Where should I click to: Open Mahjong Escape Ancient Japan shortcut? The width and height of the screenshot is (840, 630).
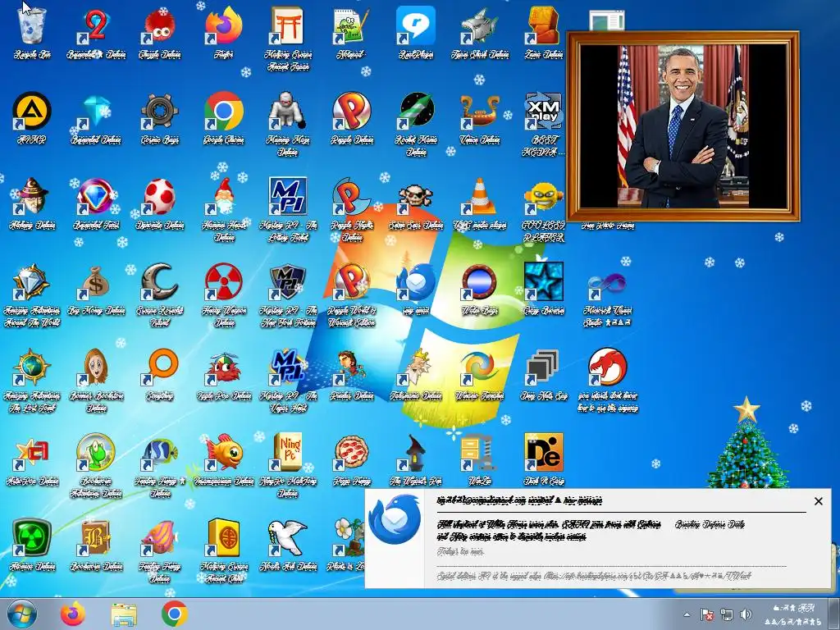[288, 25]
